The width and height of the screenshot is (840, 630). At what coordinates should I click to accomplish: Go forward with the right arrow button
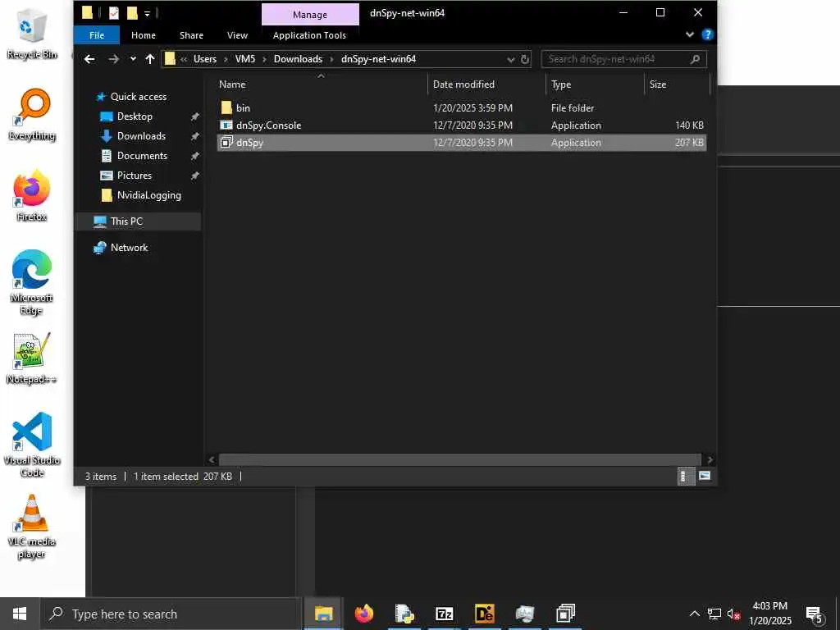point(113,59)
